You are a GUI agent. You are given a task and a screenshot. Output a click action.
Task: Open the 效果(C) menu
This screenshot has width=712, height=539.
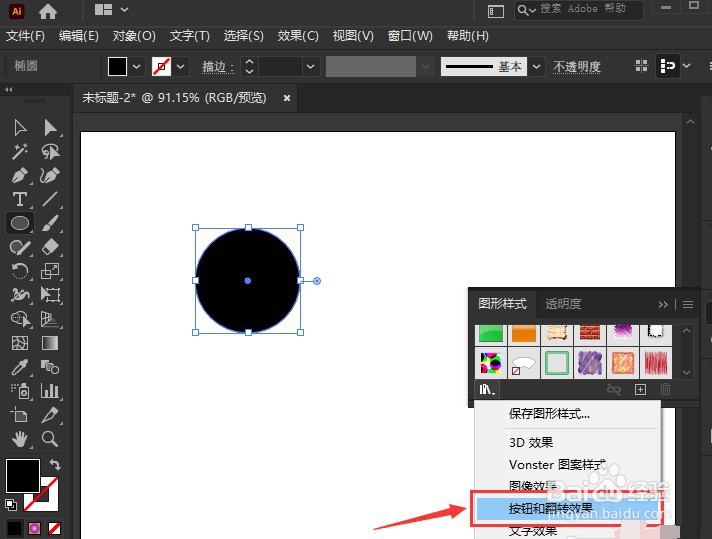pos(298,36)
